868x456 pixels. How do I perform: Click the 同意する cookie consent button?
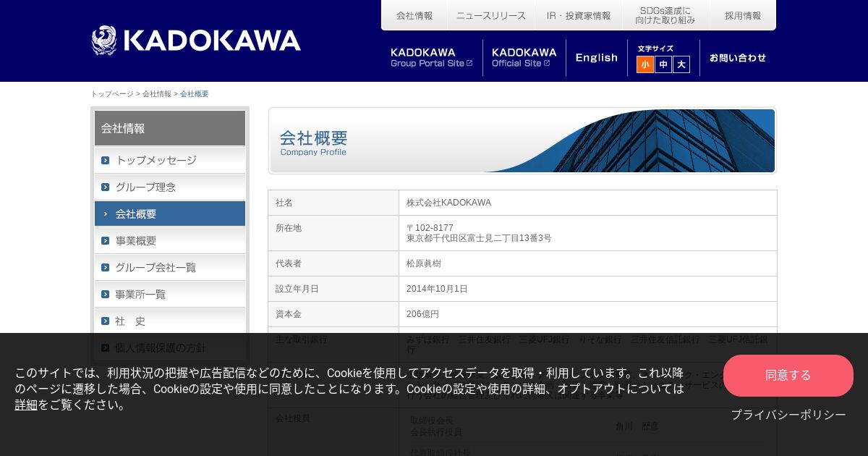click(x=788, y=376)
